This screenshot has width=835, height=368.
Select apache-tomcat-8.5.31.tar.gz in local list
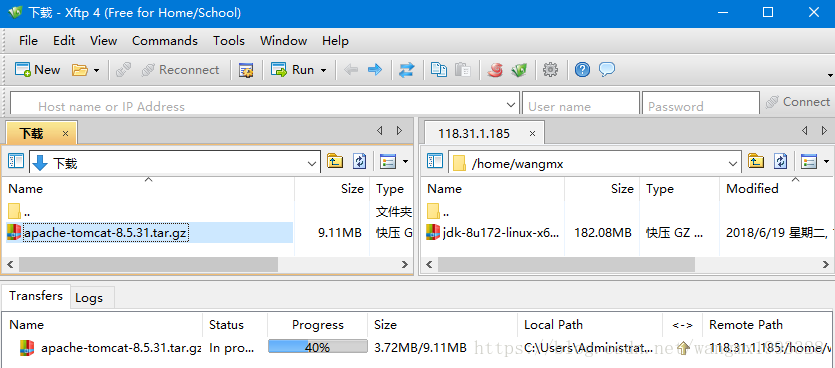tap(150, 233)
